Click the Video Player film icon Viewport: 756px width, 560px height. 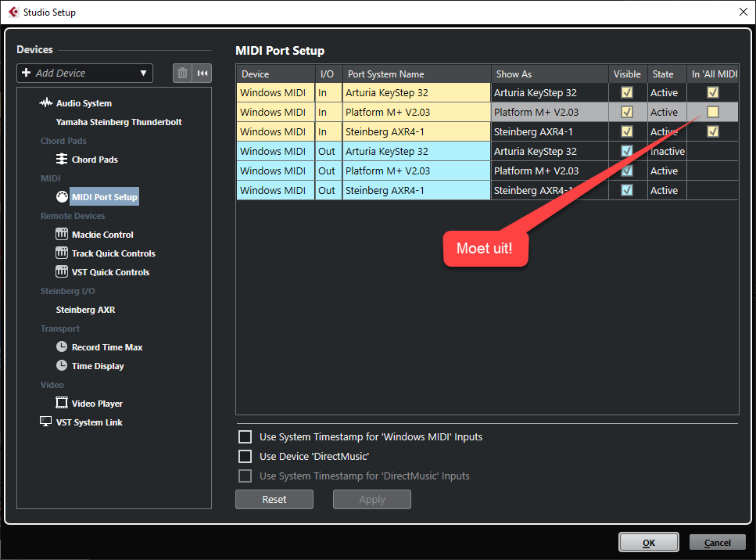62,403
